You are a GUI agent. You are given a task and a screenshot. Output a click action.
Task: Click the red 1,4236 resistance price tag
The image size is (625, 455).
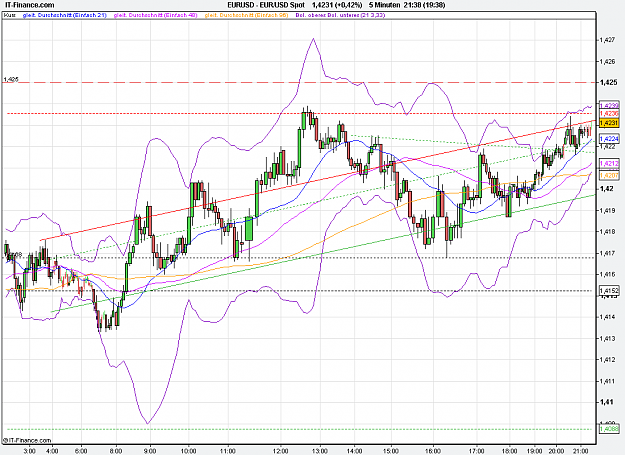pyautogui.click(x=609, y=114)
